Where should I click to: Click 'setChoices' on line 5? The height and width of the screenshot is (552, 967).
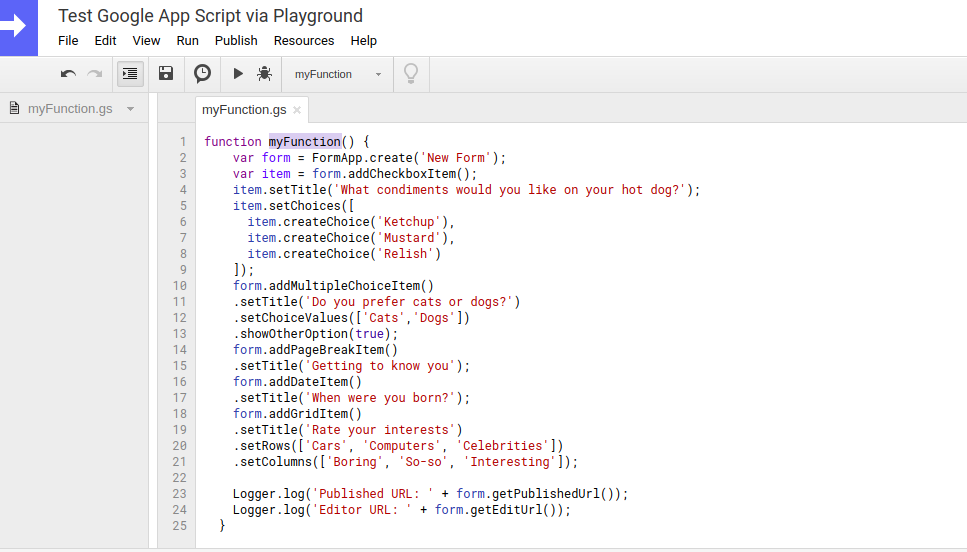(x=305, y=206)
